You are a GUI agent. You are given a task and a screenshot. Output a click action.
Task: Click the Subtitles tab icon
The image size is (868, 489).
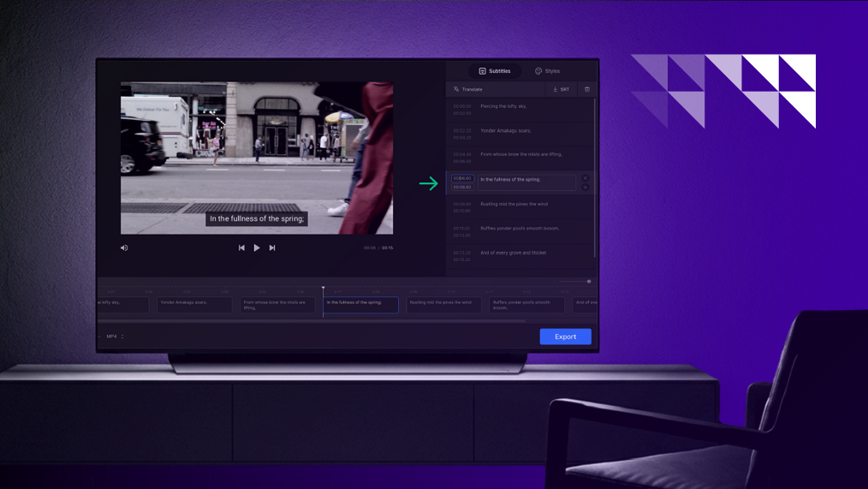pyautogui.click(x=482, y=71)
